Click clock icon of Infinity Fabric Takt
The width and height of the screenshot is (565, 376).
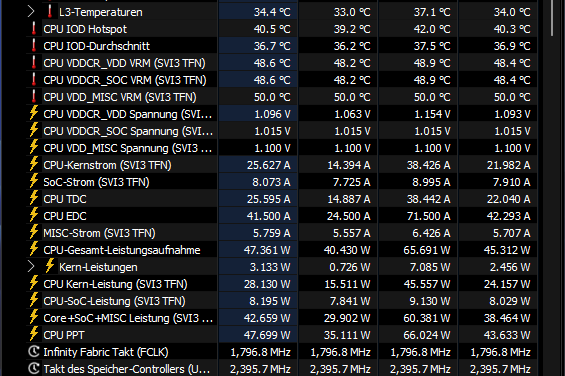tap(34, 351)
